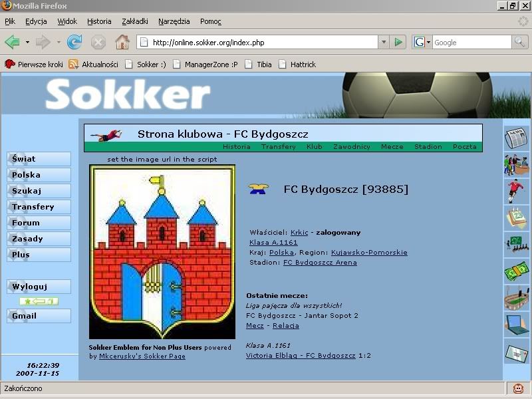Click the Zasady sidebar button
Screen dimensions: 532x399
(x=39, y=239)
